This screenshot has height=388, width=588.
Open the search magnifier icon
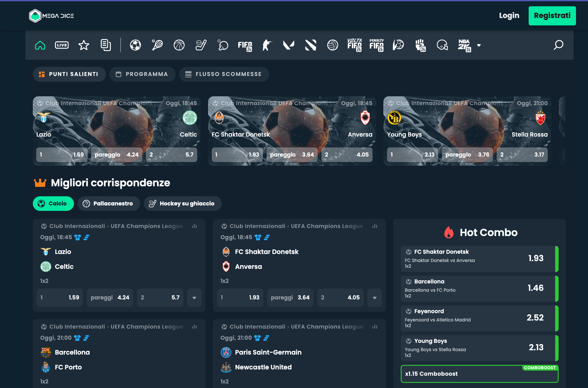coord(558,45)
